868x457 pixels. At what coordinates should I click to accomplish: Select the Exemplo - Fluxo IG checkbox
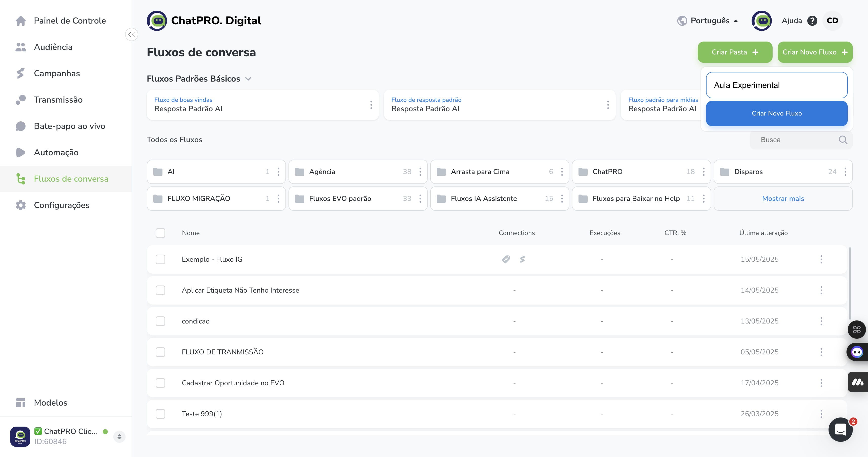(x=160, y=259)
